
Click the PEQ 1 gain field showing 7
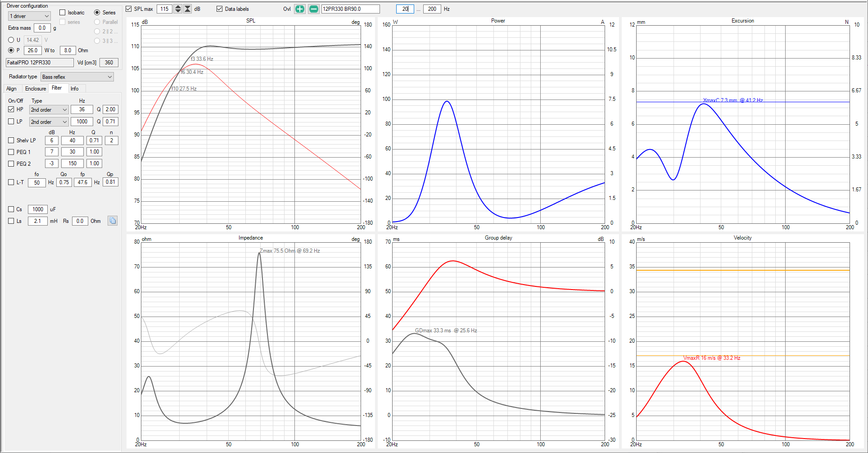click(52, 152)
